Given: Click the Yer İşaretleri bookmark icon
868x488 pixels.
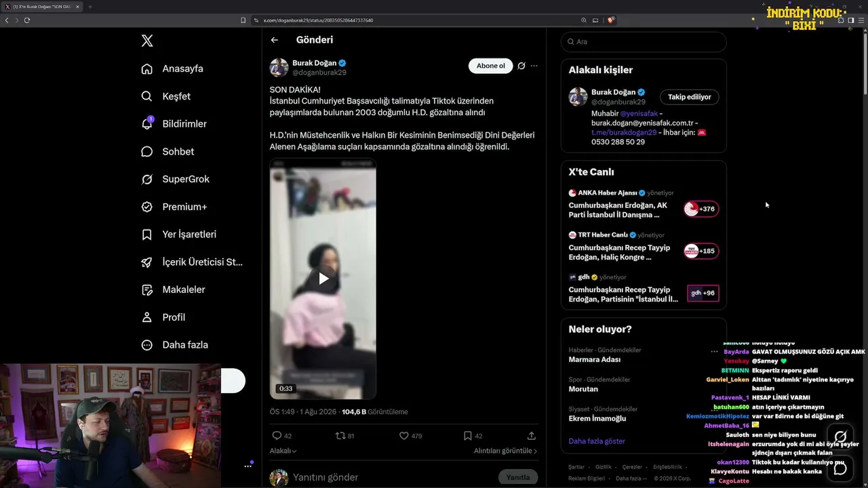Looking at the screenshot, I should pos(146,235).
